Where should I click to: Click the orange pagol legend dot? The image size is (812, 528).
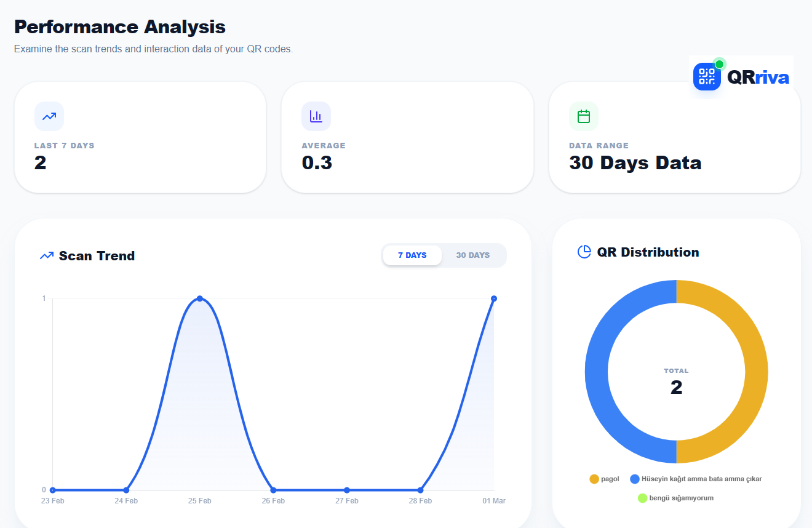tap(594, 478)
